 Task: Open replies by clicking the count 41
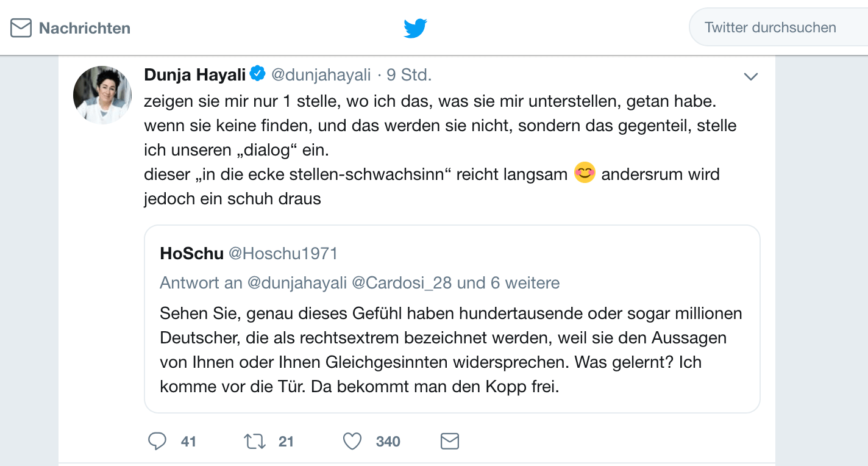[188, 440]
